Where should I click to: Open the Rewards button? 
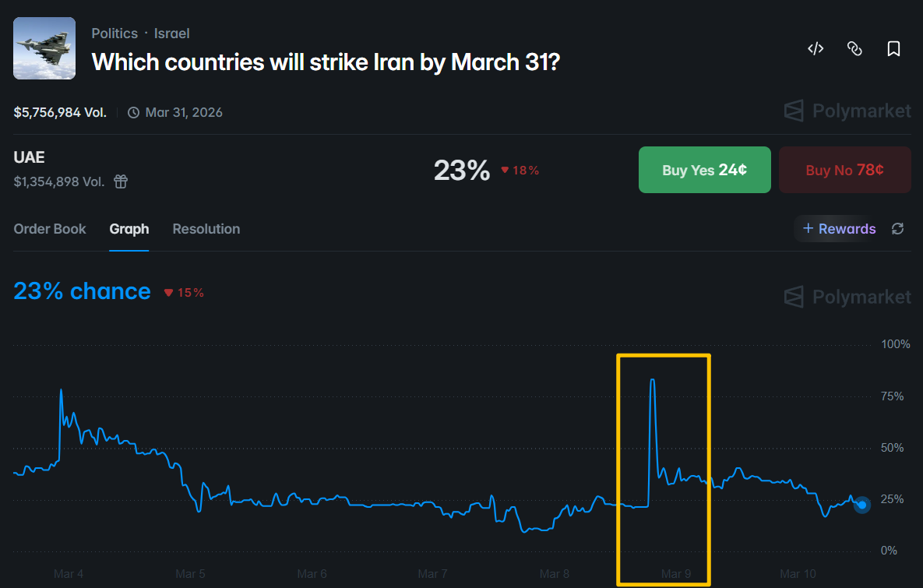[839, 229]
